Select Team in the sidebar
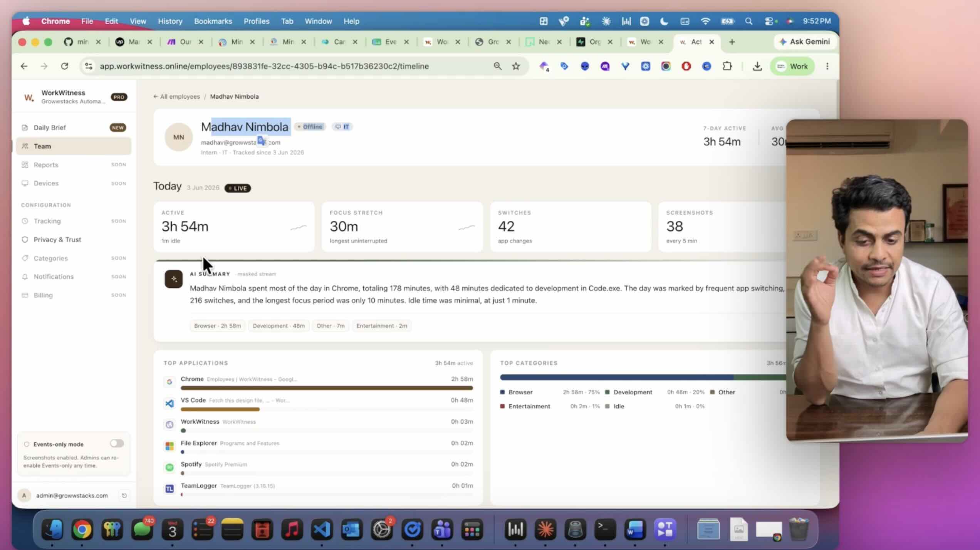This screenshot has width=980, height=550. (x=73, y=146)
